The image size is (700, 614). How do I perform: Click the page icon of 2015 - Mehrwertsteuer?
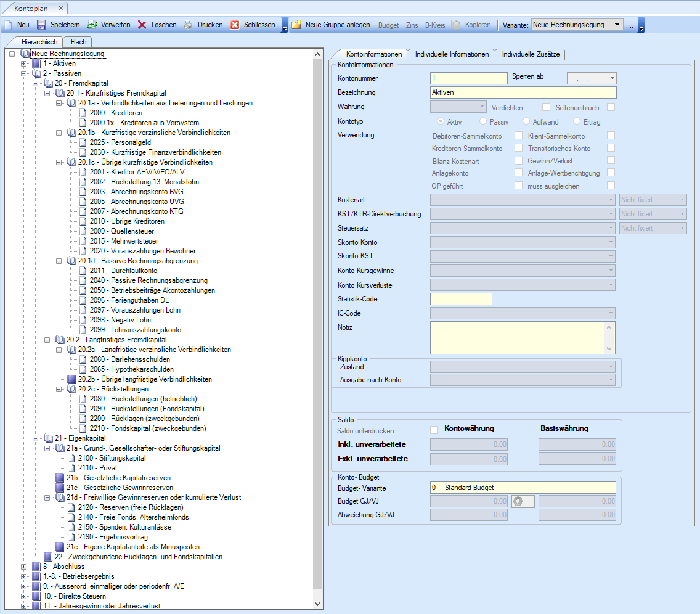pyautogui.click(x=83, y=241)
